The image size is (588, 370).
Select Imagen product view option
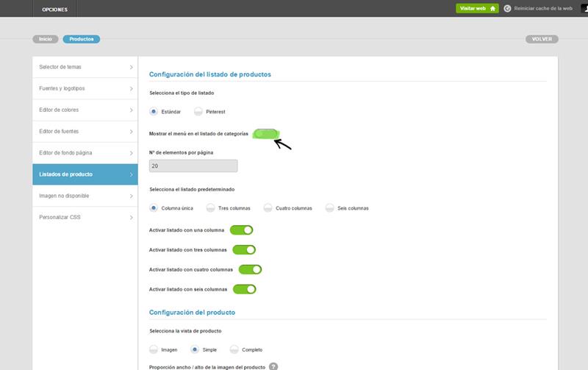pos(154,349)
